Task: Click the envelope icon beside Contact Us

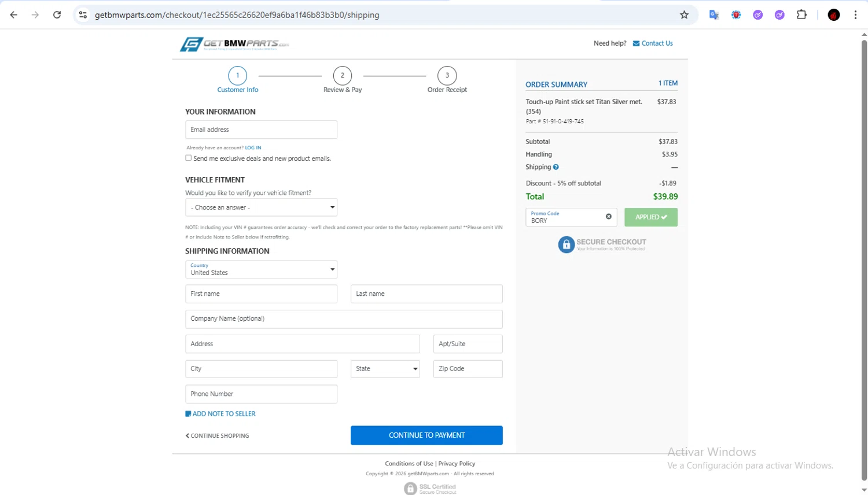Action: (636, 43)
